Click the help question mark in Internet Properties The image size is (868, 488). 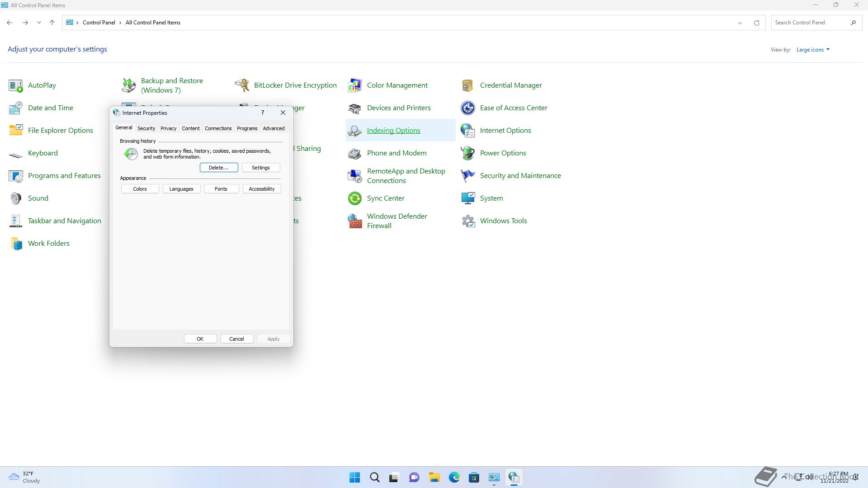coord(263,113)
